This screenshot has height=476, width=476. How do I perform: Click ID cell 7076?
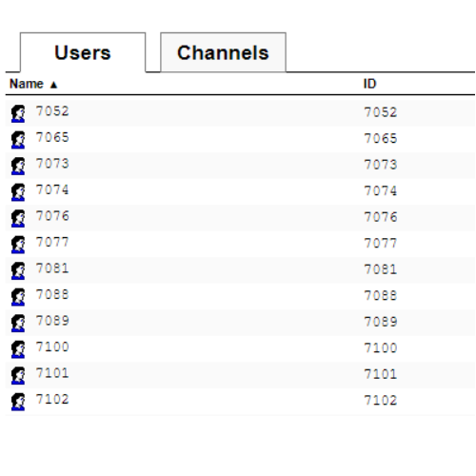[381, 217]
